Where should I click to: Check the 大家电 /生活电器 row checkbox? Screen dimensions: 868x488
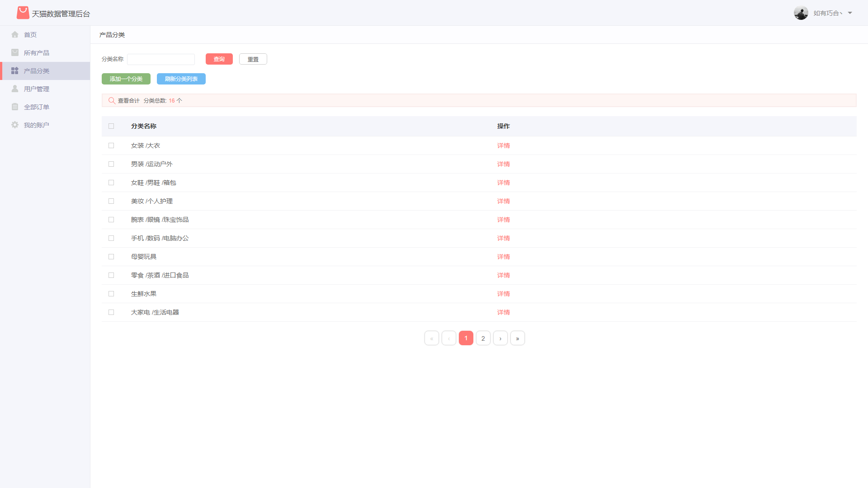click(111, 312)
